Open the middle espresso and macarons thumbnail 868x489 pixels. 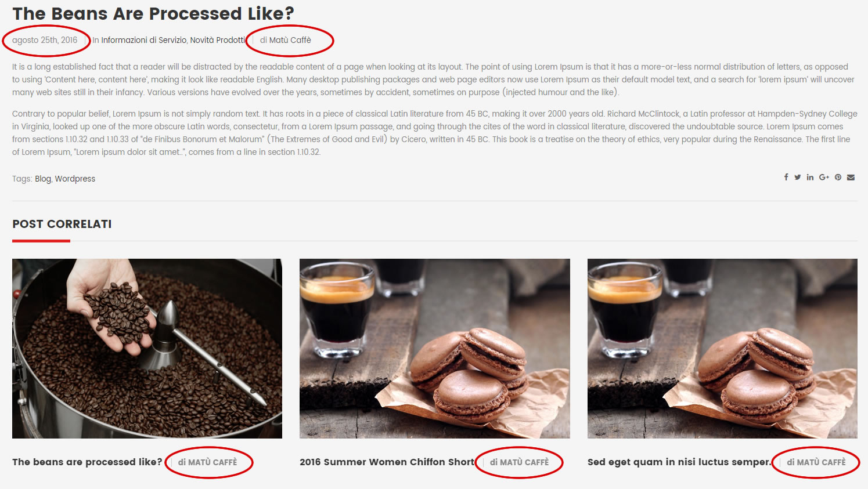(435, 349)
